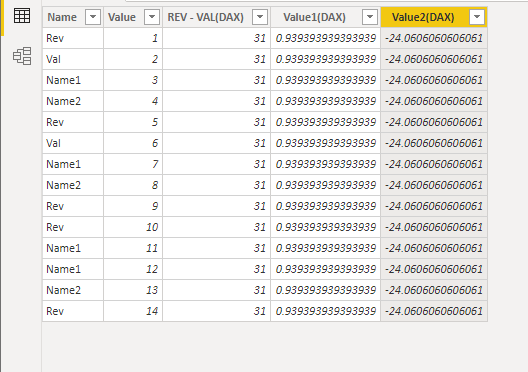Click the Rev cell in row with Value 1
Screen dimensions: 528x372
pos(73,38)
